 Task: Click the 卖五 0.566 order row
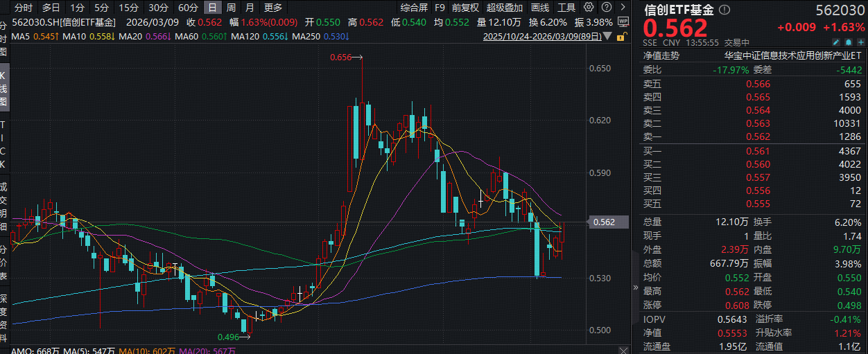[x=752, y=84]
